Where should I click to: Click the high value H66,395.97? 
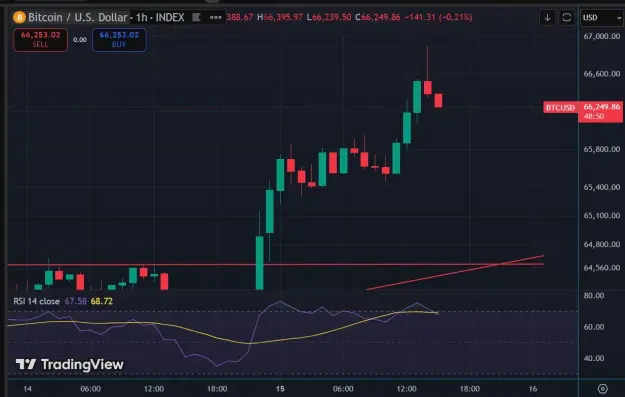280,17
